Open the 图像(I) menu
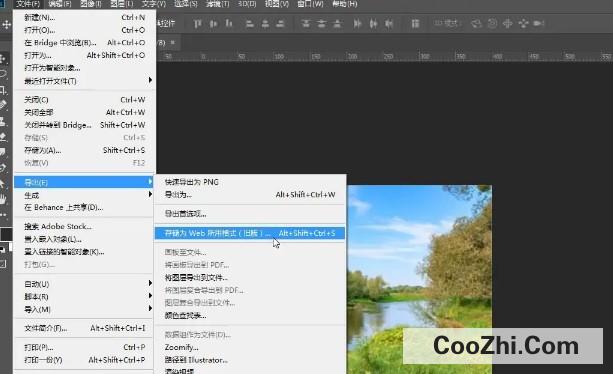Screen dimensions: 613x374 tap(91, 4)
